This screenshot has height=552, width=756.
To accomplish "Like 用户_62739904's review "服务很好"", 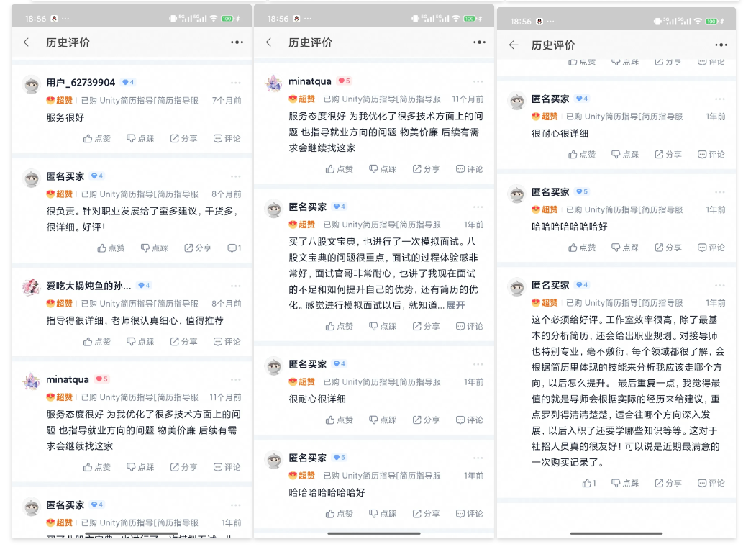I will 96,139.
